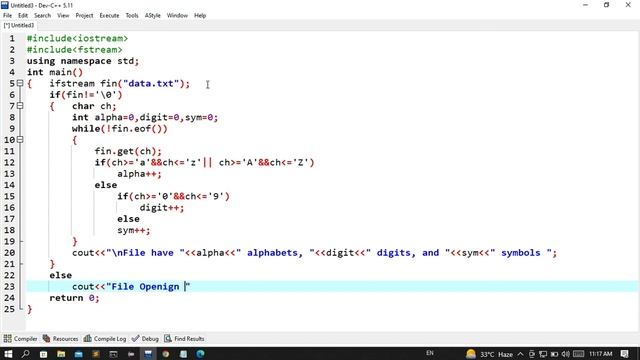
Task: Click the 11:17 AM taskbar clock
Action: coord(601,354)
